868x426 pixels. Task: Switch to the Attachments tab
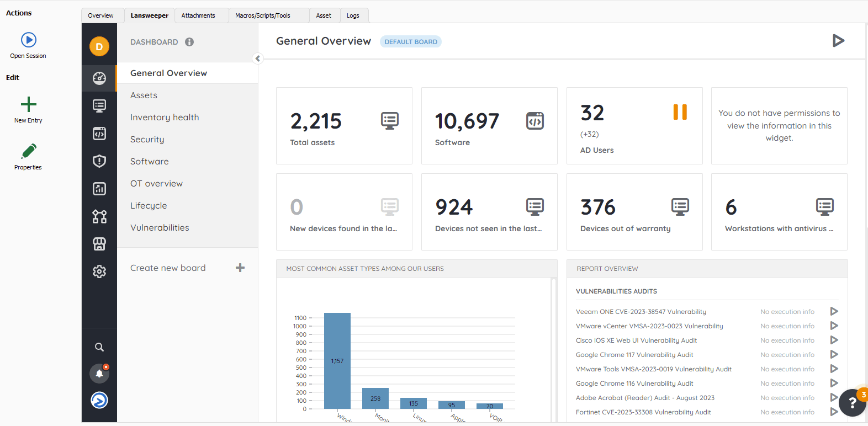tap(198, 15)
